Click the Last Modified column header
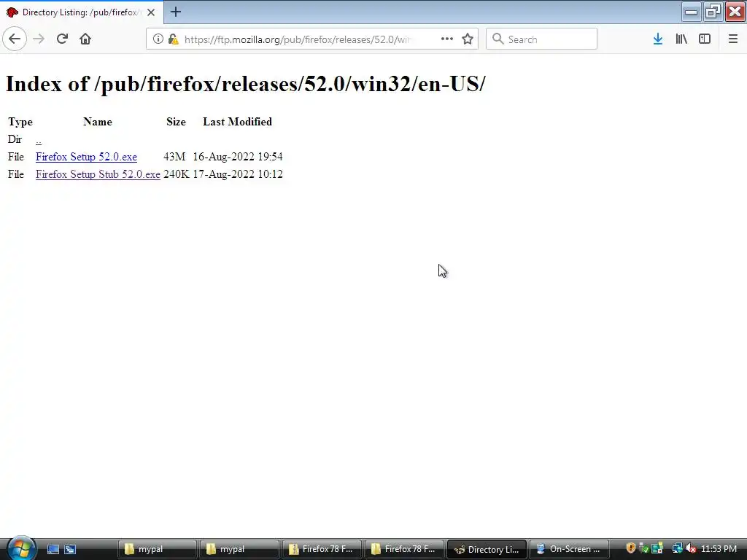Viewport: 747px width, 560px height. [237, 122]
